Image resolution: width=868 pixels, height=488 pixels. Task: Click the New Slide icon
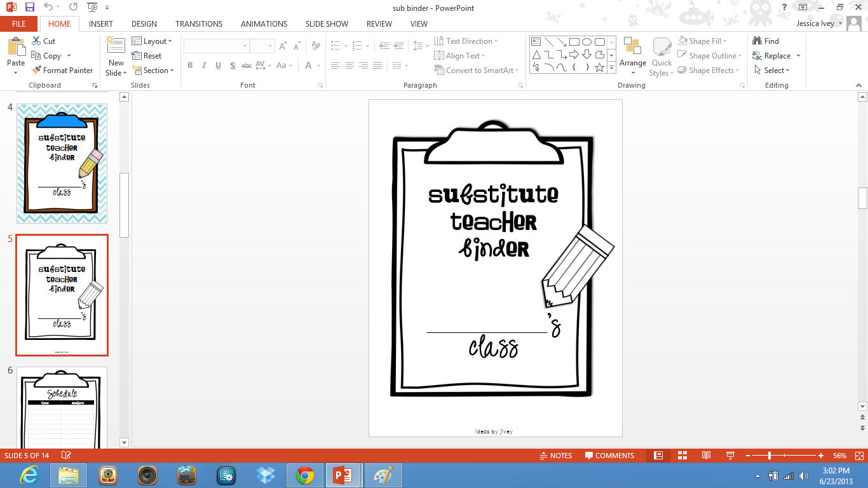point(116,46)
